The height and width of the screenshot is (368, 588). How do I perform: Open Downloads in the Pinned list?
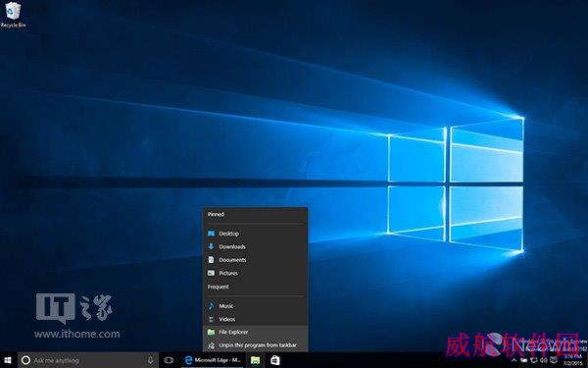[256, 246]
